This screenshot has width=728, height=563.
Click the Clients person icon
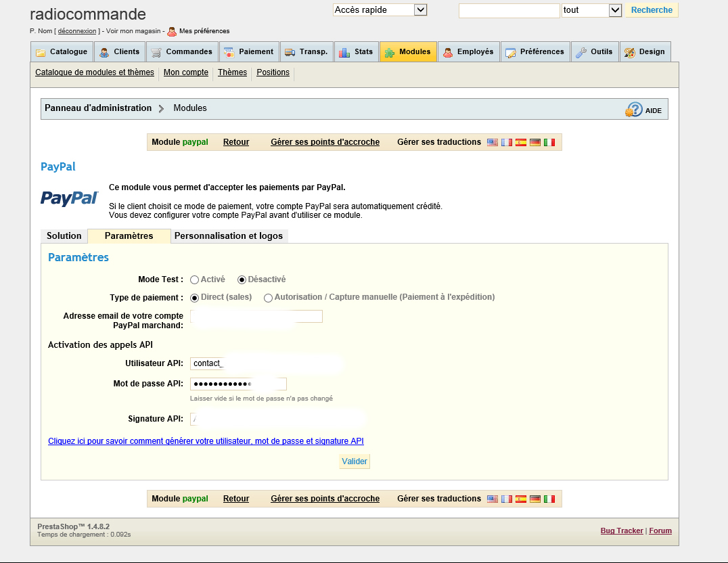(104, 53)
